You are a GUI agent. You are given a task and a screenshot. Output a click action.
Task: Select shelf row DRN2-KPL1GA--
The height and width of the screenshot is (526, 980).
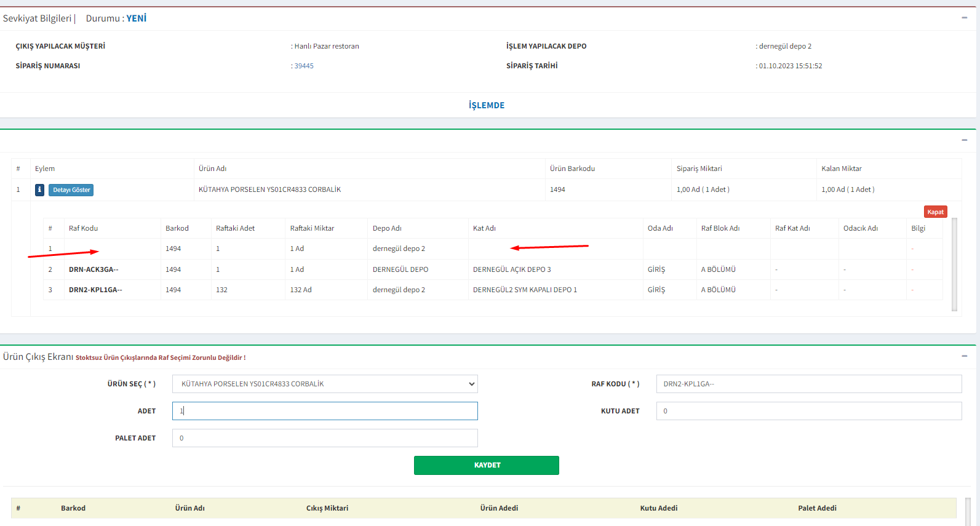95,290
